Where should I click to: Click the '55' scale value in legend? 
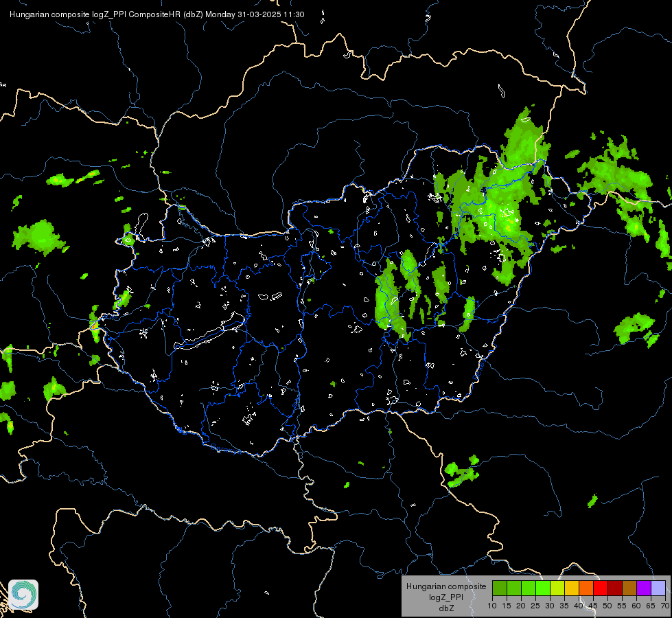pyautogui.click(x=622, y=606)
